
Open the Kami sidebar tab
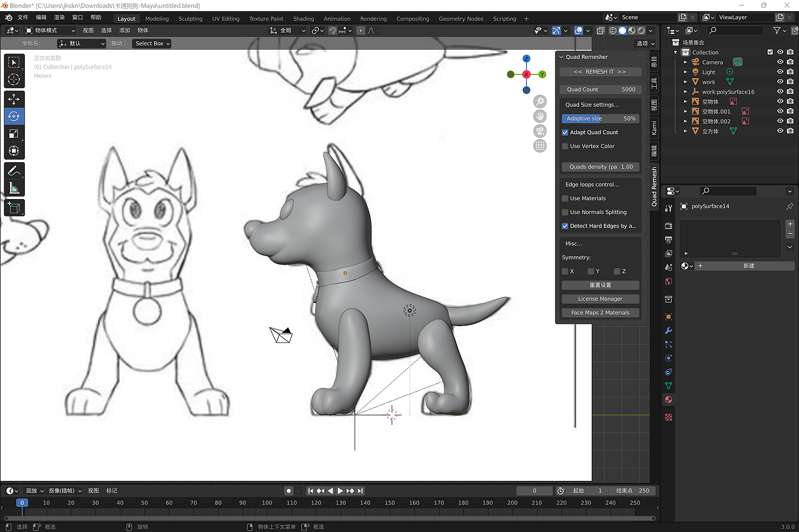[654, 128]
